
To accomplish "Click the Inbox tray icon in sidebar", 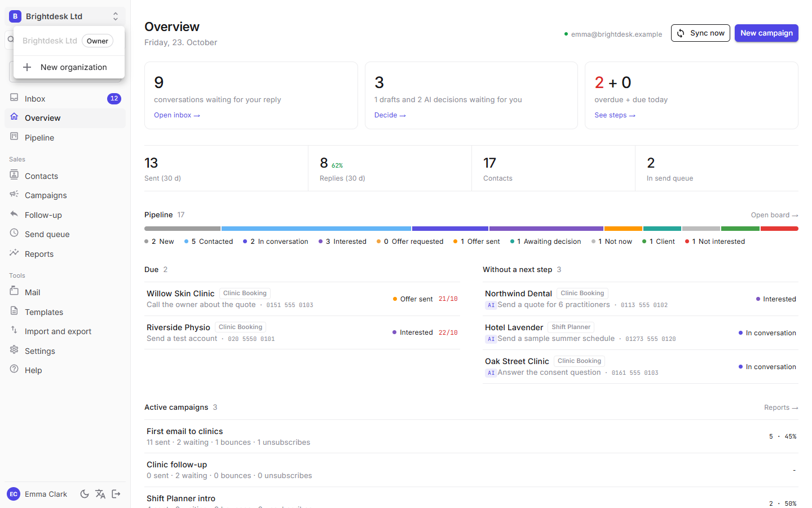I will point(14,98).
